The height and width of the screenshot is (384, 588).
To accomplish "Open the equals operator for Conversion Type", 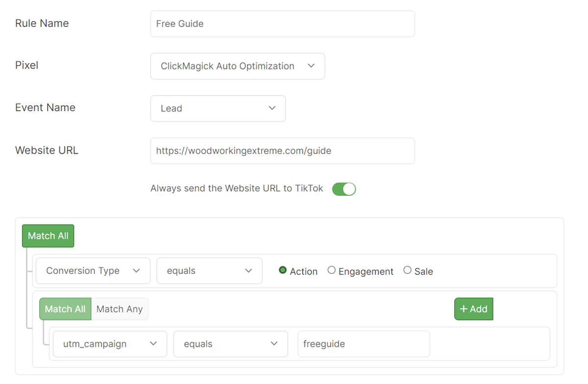I will click(x=209, y=271).
